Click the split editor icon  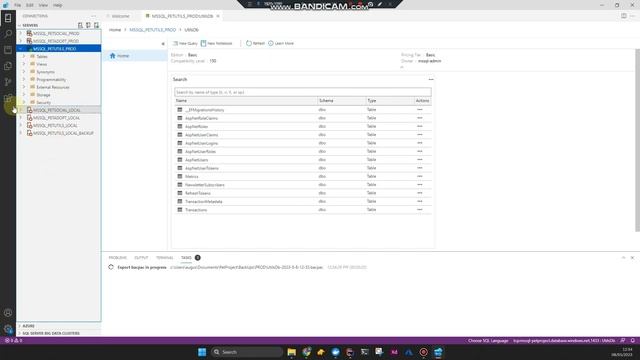pyautogui.click(x=624, y=16)
